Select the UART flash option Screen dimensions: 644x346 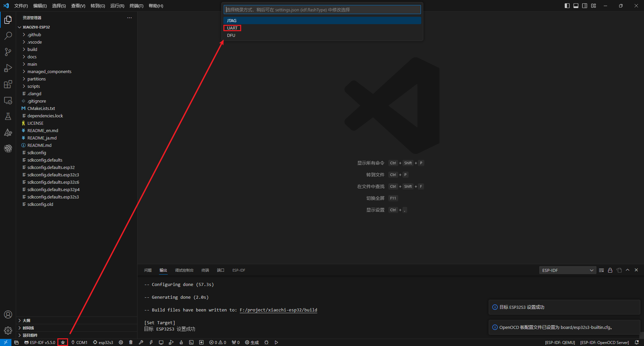tap(232, 28)
